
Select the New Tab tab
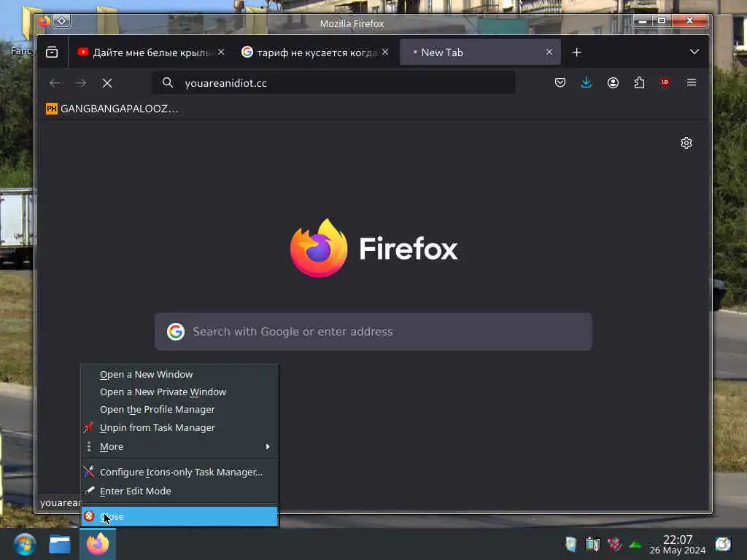click(x=480, y=52)
